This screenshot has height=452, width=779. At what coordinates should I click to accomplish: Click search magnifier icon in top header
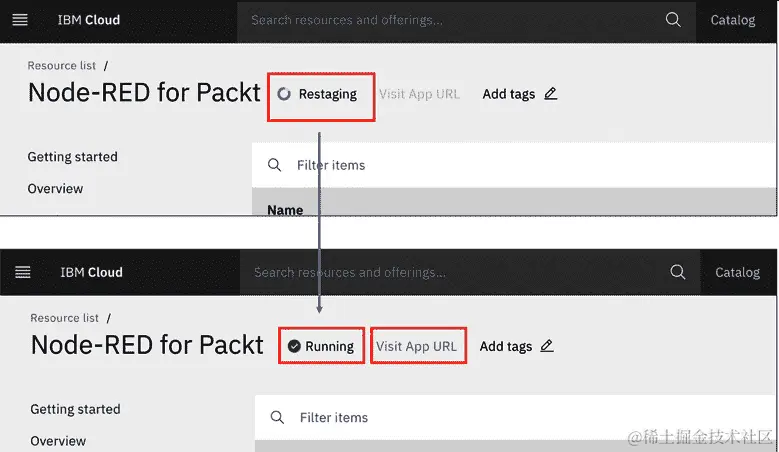coord(673,20)
